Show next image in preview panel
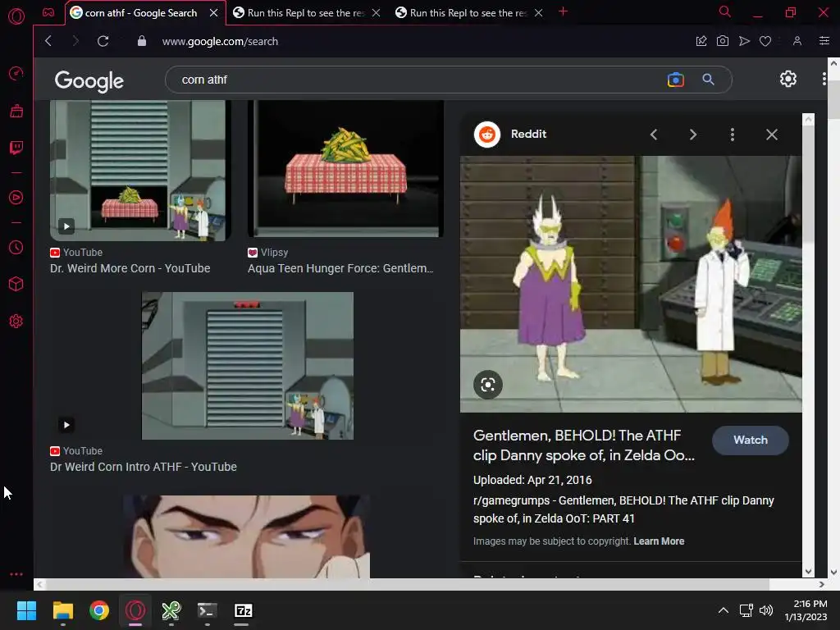This screenshot has height=630, width=840. click(x=693, y=135)
